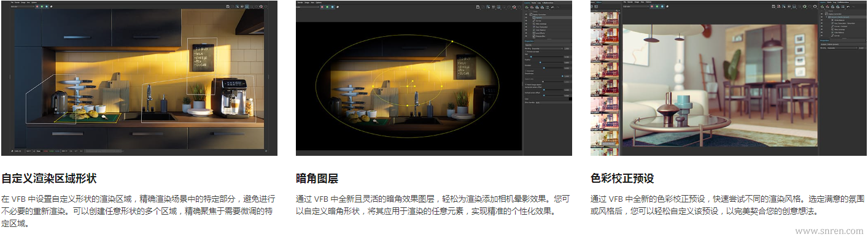Click the black Color swatch in Vignette properties
The height and width of the screenshot is (238, 868).
[x=570, y=99]
